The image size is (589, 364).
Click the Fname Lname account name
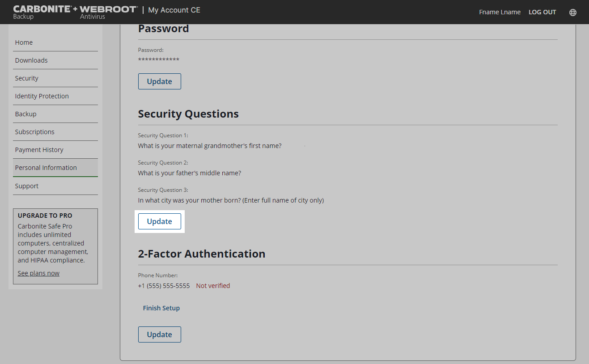click(500, 12)
